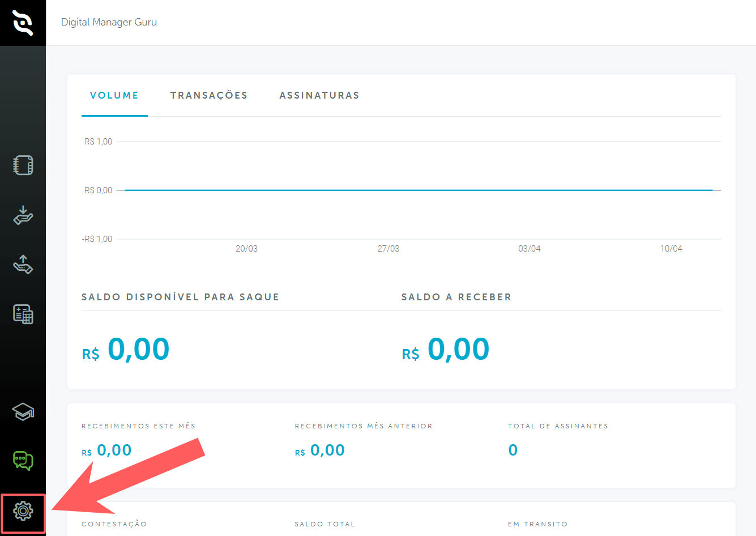Viewport: 756px width, 536px height.
Task: Open the calculator report sidebar icon
Action: coord(23,314)
